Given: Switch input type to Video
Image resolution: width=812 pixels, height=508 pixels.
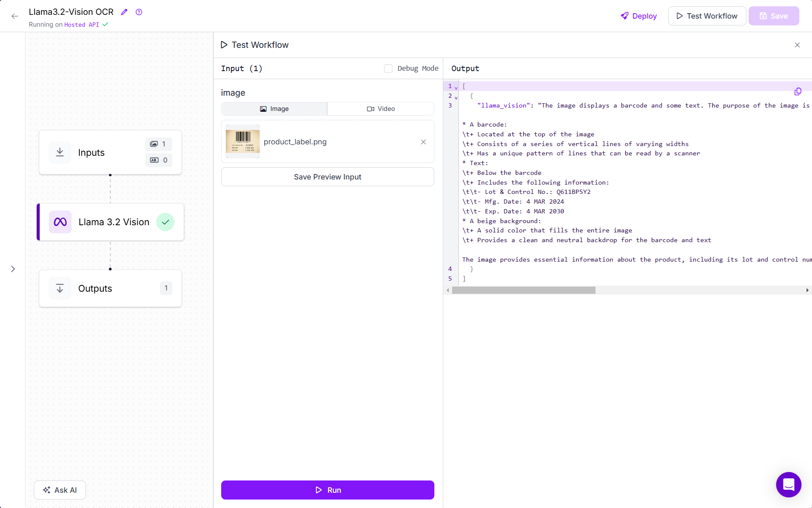Looking at the screenshot, I should click(x=380, y=109).
